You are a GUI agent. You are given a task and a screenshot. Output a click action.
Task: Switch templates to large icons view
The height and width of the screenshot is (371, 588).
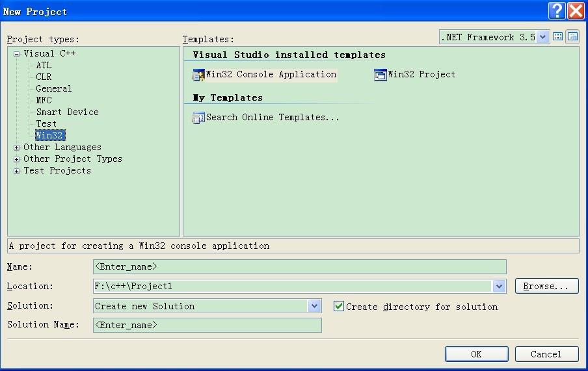tap(558, 37)
